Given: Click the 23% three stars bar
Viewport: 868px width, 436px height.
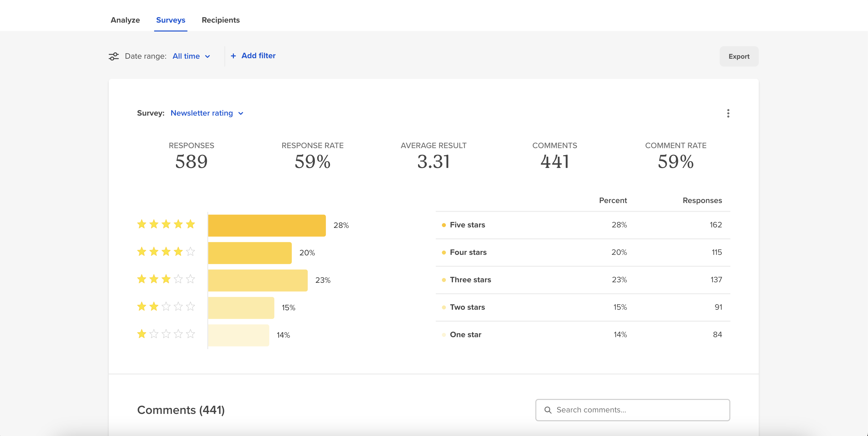Looking at the screenshot, I should (258, 281).
